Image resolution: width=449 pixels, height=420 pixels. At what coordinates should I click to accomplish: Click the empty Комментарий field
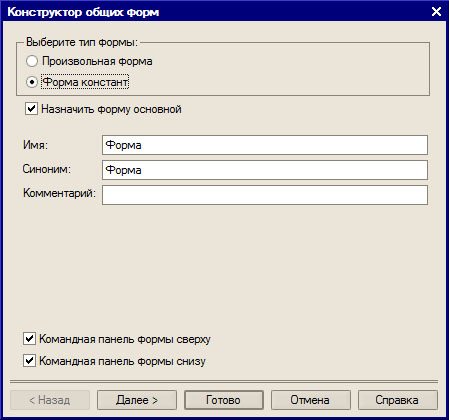[x=265, y=195]
